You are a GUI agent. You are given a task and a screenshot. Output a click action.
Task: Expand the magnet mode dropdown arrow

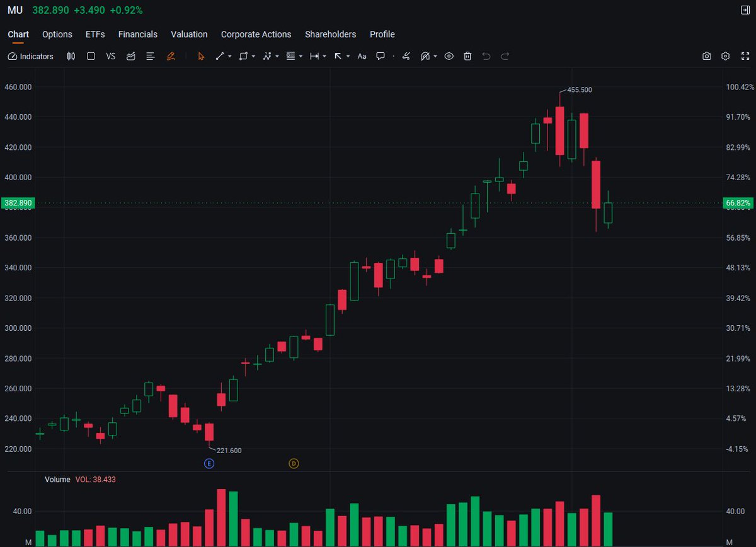(435, 56)
